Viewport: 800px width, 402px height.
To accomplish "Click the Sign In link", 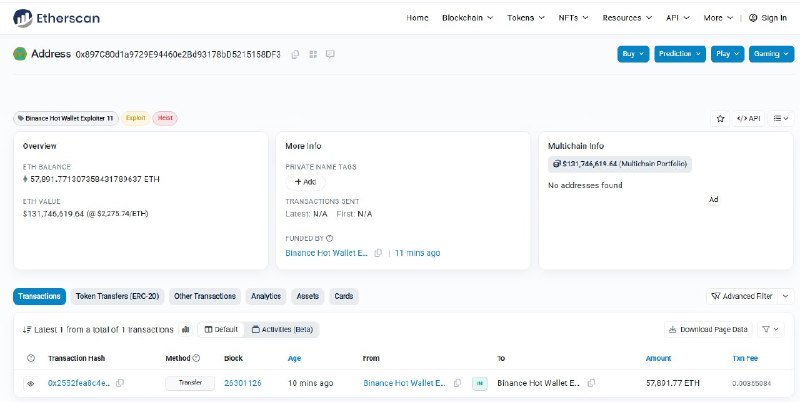I will (768, 18).
